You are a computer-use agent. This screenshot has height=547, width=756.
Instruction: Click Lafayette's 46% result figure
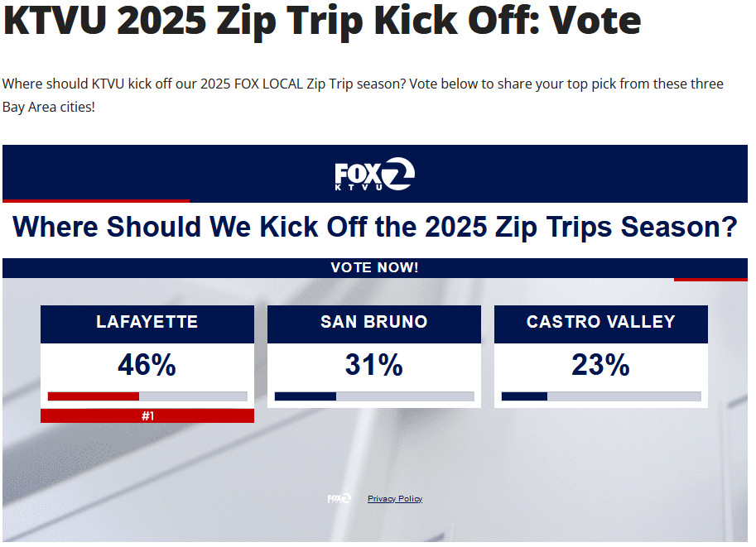pos(147,365)
